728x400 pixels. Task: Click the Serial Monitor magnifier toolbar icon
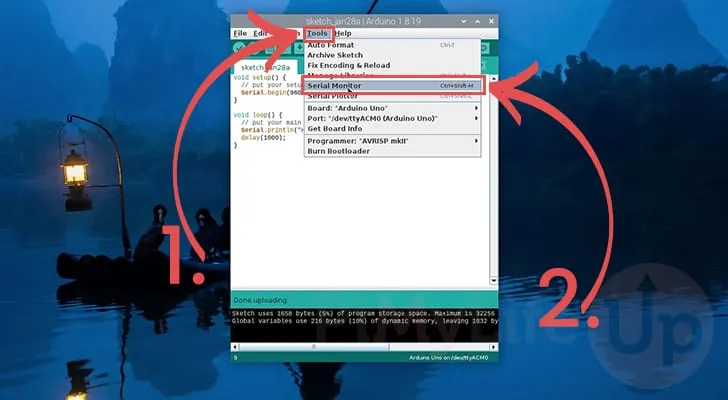coord(484,48)
